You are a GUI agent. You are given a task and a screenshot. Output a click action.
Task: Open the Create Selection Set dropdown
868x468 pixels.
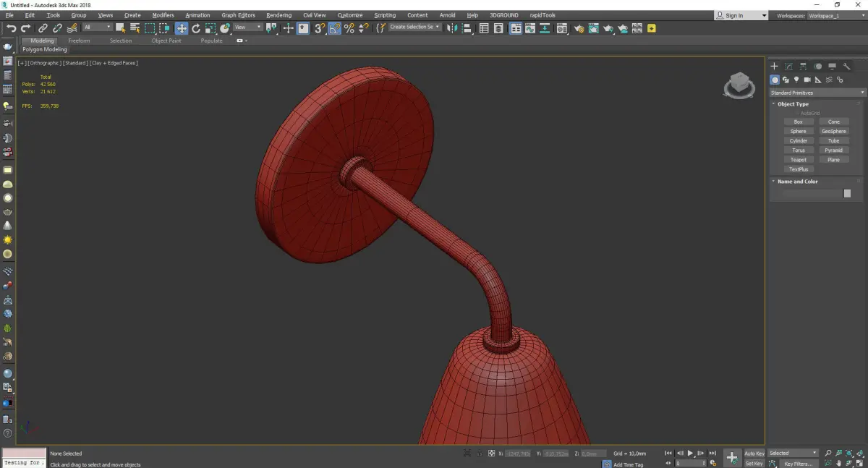(x=415, y=27)
